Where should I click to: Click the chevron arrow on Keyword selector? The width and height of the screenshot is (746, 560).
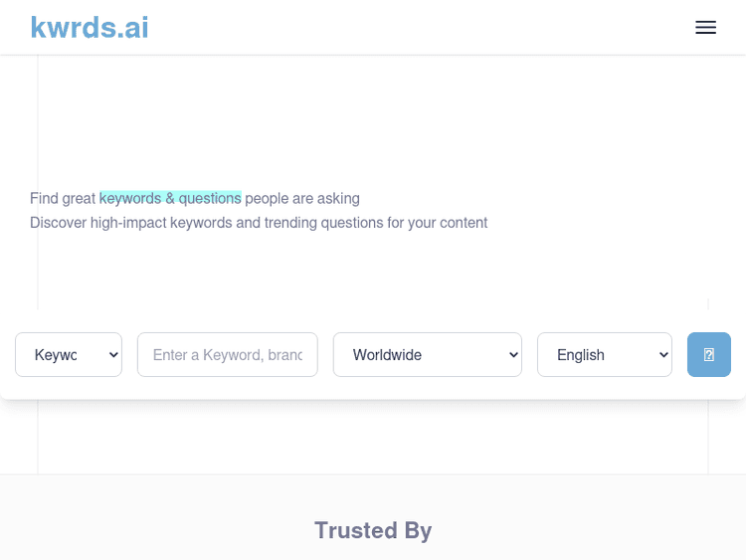pyautogui.click(x=113, y=355)
